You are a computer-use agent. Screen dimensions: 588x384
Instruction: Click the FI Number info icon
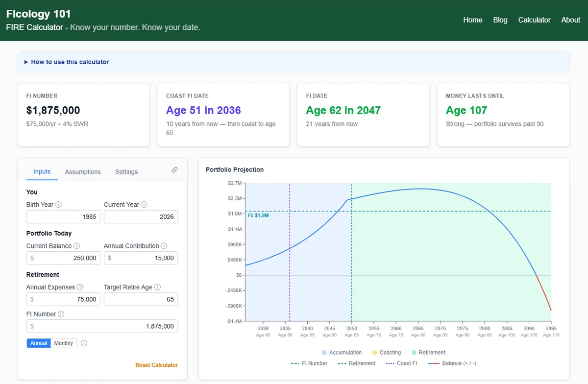[x=61, y=314]
